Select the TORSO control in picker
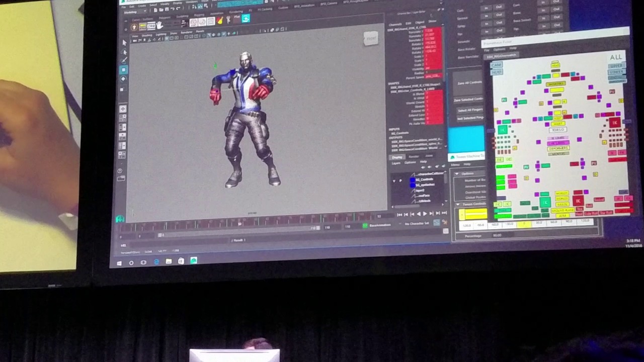Image resolution: width=644 pixels, height=362 pixels. click(x=557, y=130)
